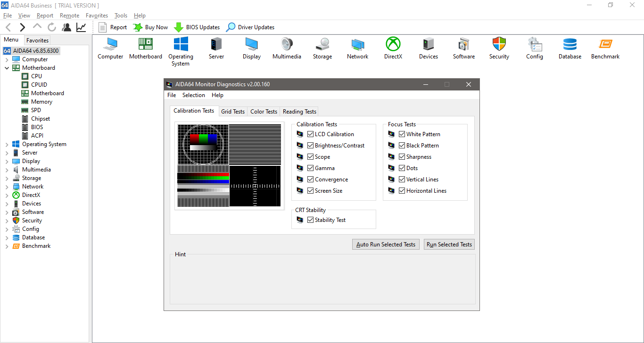Disable the Screen Size test

310,191
